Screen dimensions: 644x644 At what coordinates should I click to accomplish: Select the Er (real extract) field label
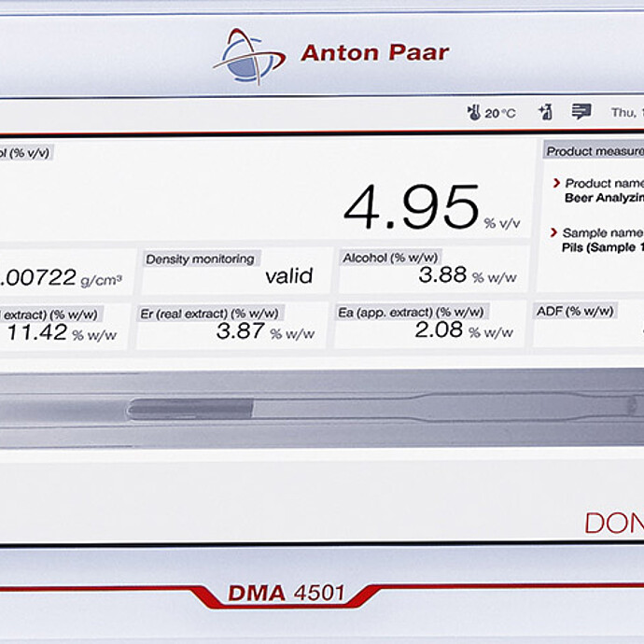click(x=209, y=314)
